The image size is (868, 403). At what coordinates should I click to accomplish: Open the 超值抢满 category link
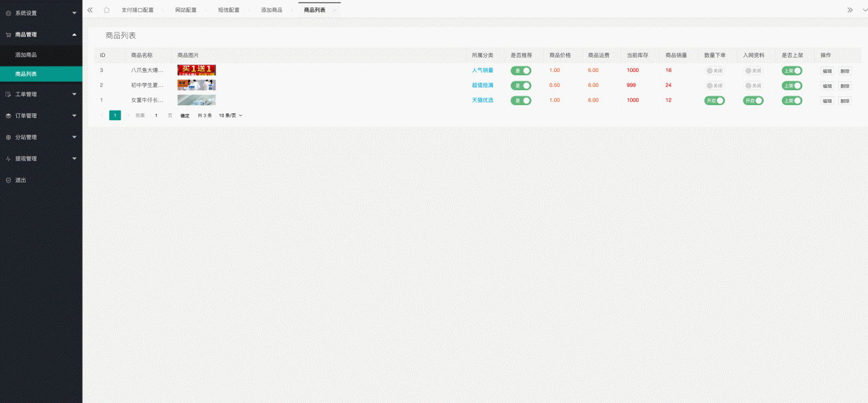[x=483, y=85]
